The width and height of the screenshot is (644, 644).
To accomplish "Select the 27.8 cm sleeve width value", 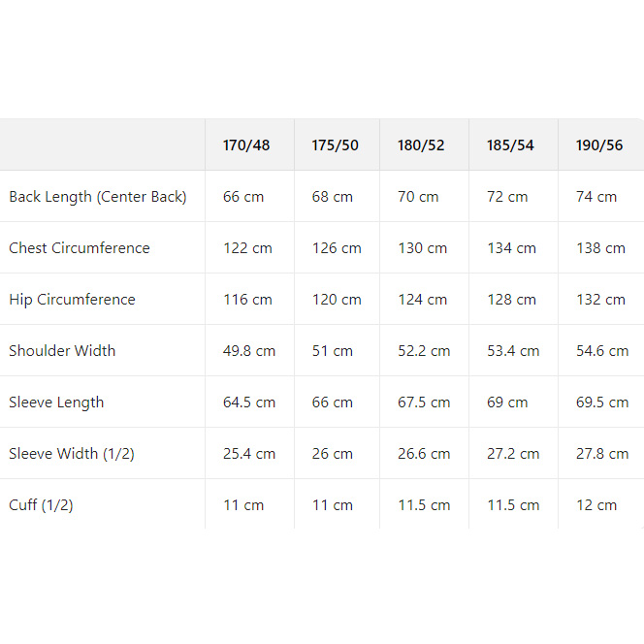I will [602, 454].
